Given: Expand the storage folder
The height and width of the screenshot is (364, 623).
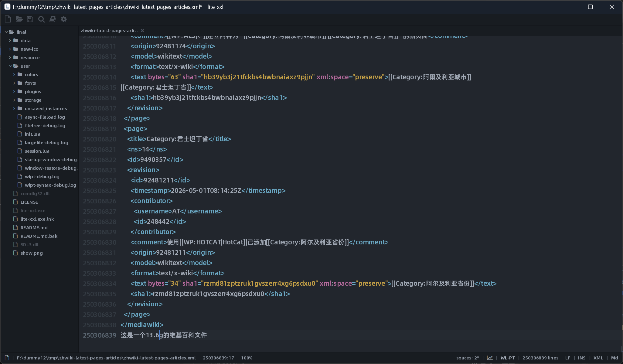Looking at the screenshot, I should (x=14, y=100).
